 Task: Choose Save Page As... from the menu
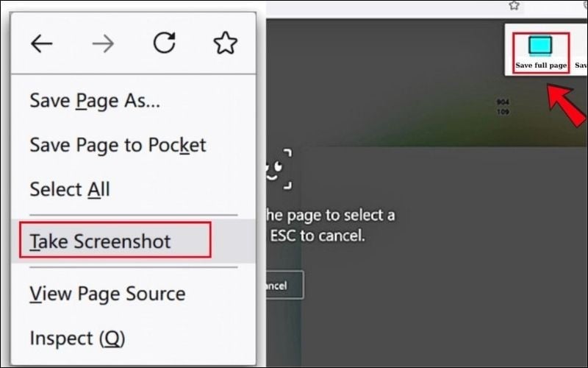(x=95, y=101)
